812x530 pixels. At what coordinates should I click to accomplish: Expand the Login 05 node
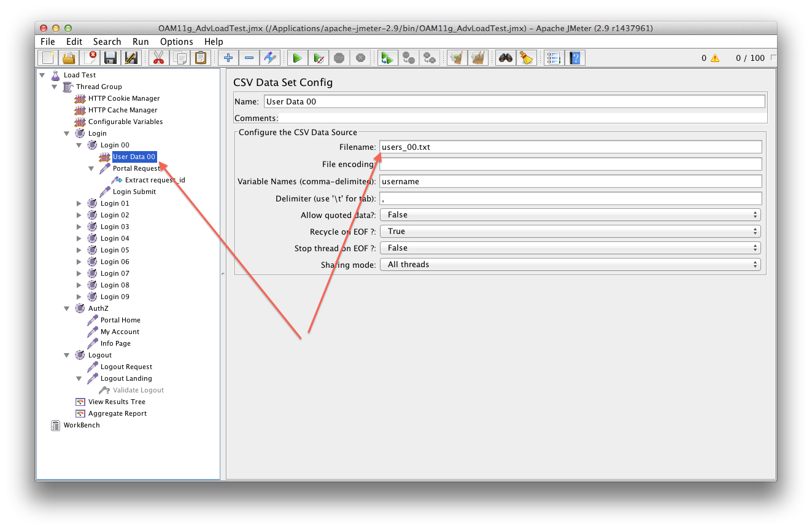(79, 250)
